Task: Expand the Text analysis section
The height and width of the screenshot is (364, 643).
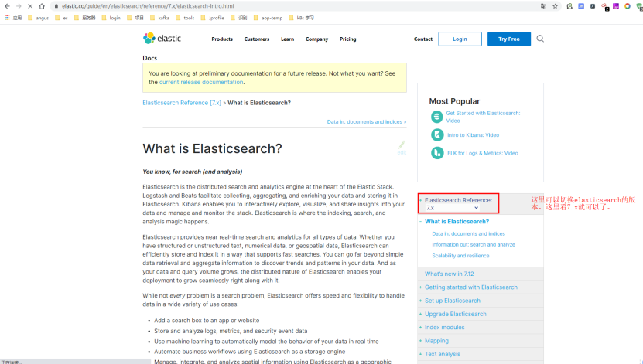Action: point(421,354)
